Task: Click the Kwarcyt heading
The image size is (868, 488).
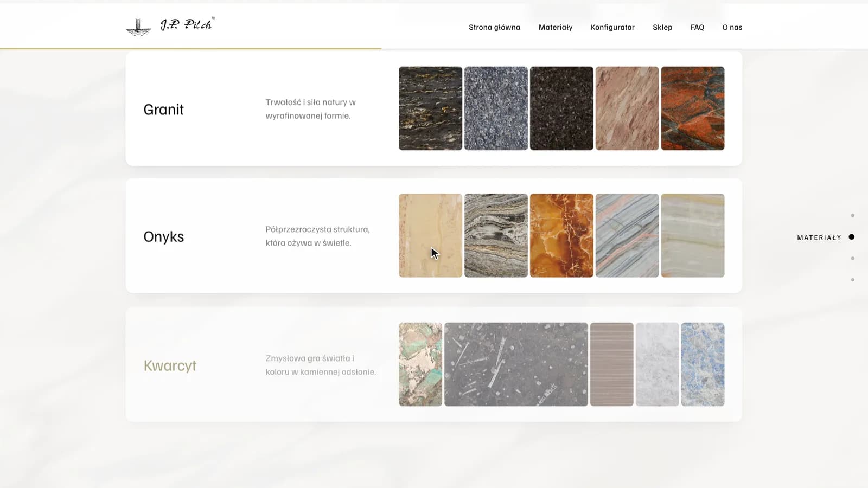Action: (170, 366)
